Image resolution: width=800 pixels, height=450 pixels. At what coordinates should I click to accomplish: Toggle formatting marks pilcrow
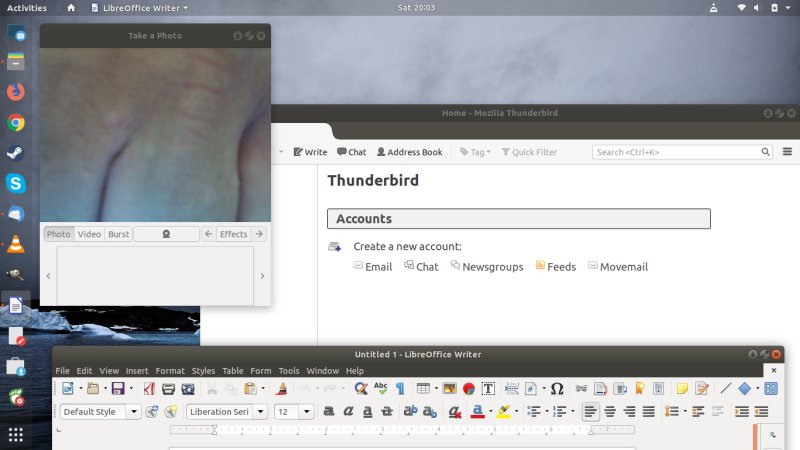(x=400, y=388)
